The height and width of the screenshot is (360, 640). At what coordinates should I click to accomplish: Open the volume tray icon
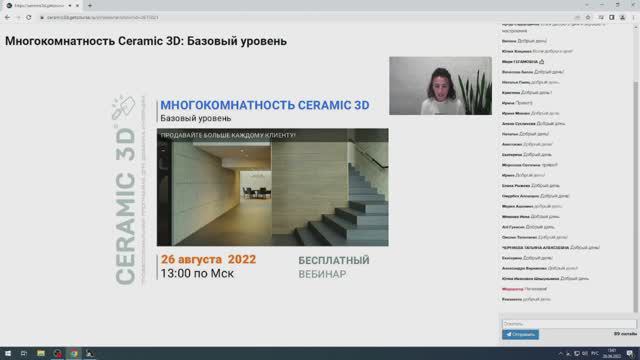pyautogui.click(x=585, y=353)
